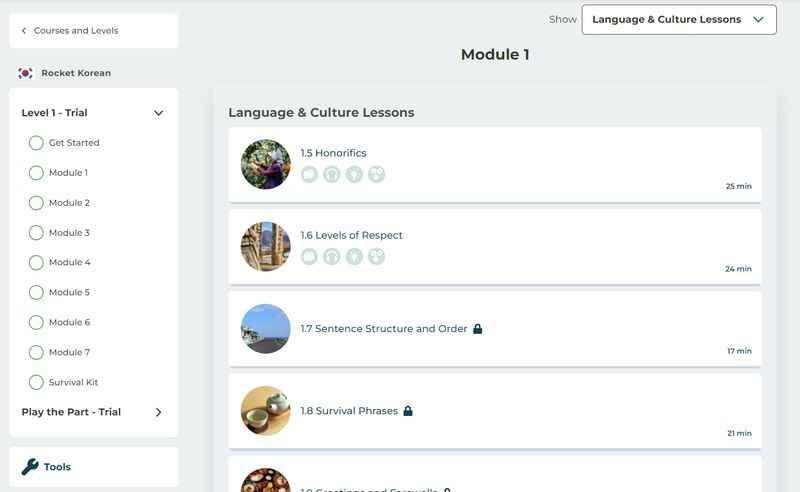Click the teapot photo for 1.8 Survival Phrases
The width and height of the screenshot is (800, 492).
[x=266, y=411]
